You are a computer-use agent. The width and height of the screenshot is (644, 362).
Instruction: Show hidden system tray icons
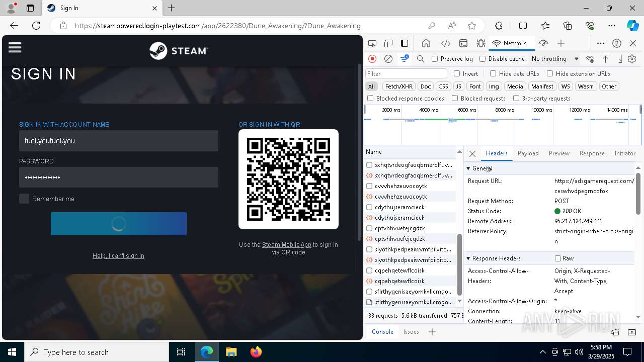[x=542, y=352]
